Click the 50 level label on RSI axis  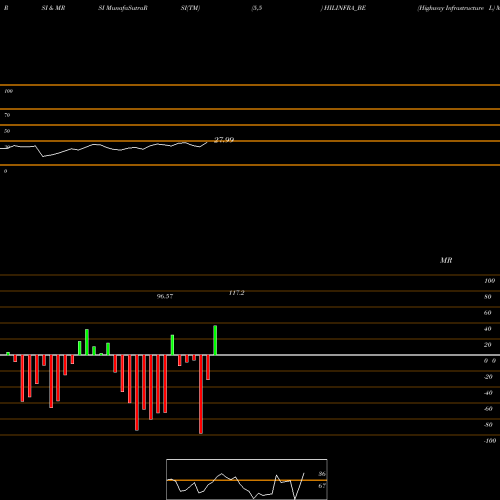coord(7,131)
